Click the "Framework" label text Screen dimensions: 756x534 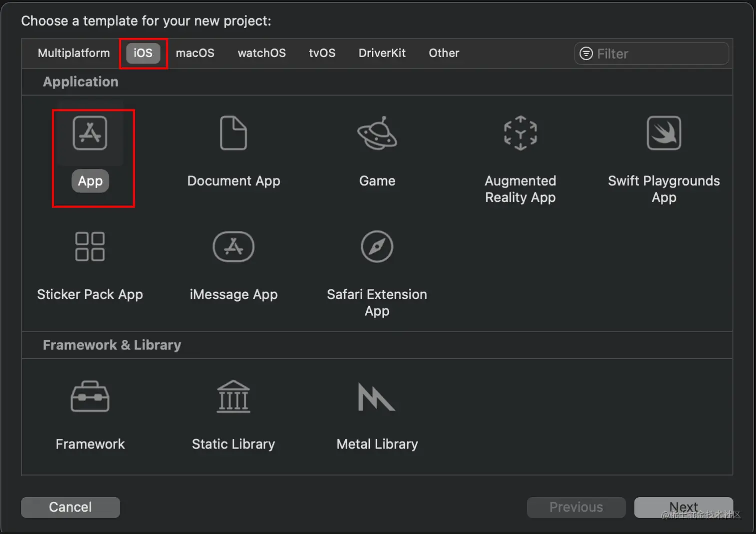pos(90,444)
